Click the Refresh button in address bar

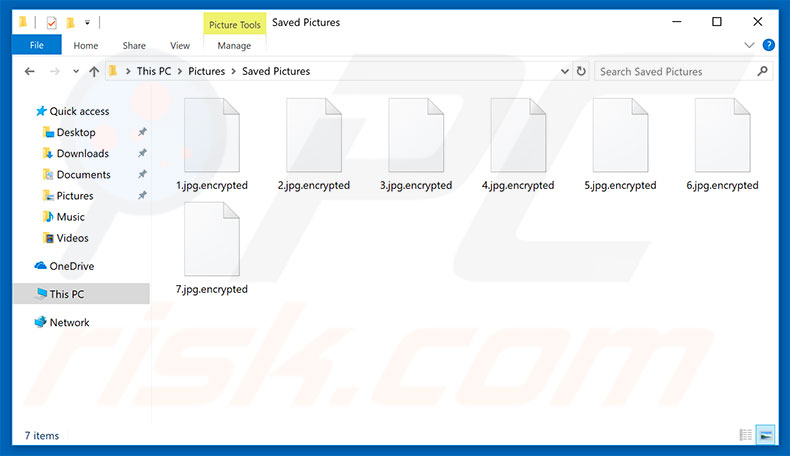coord(581,71)
